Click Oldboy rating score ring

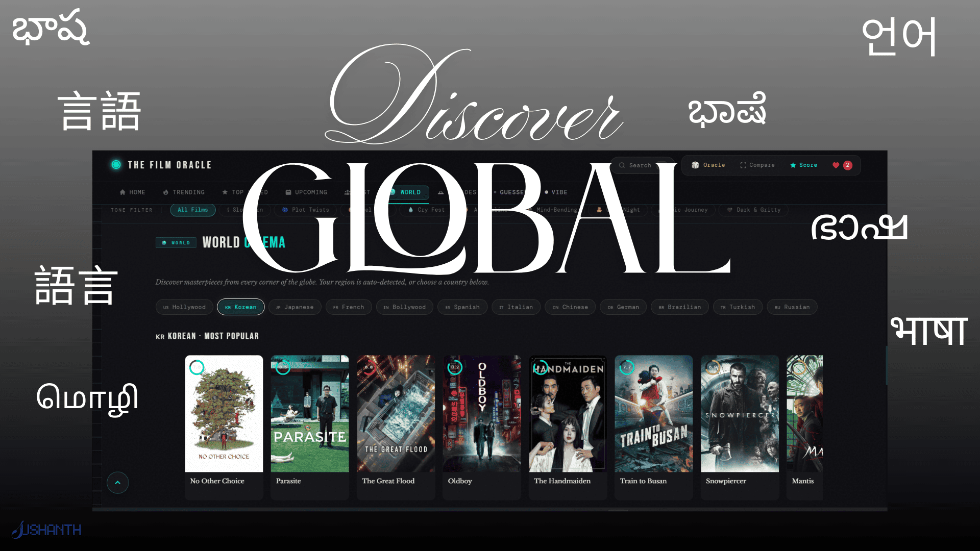click(455, 367)
